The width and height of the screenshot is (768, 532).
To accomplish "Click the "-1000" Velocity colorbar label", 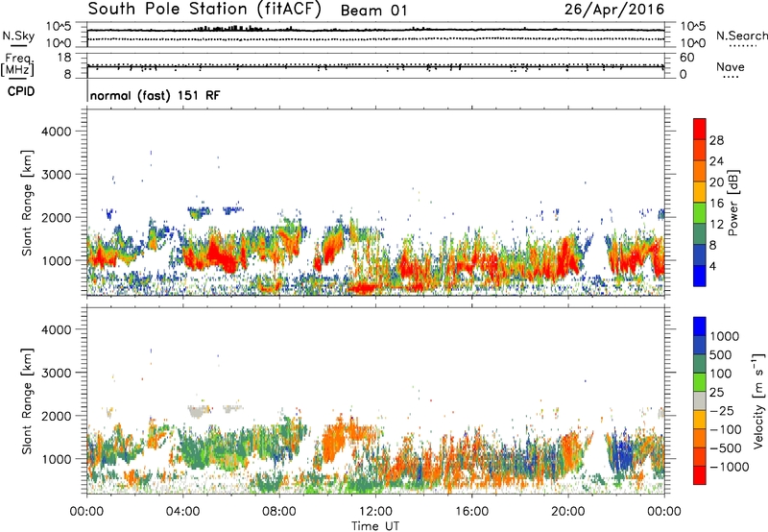I will [x=730, y=467].
